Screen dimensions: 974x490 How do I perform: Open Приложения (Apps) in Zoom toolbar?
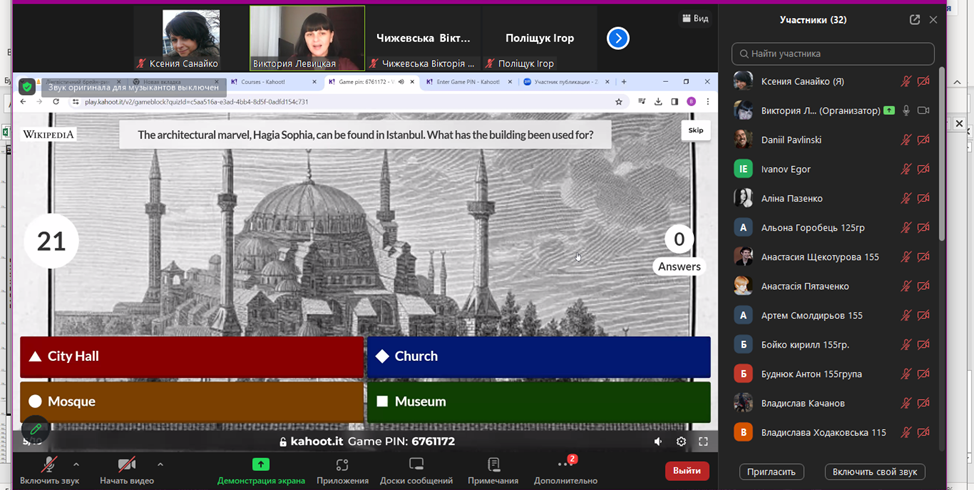(x=342, y=466)
